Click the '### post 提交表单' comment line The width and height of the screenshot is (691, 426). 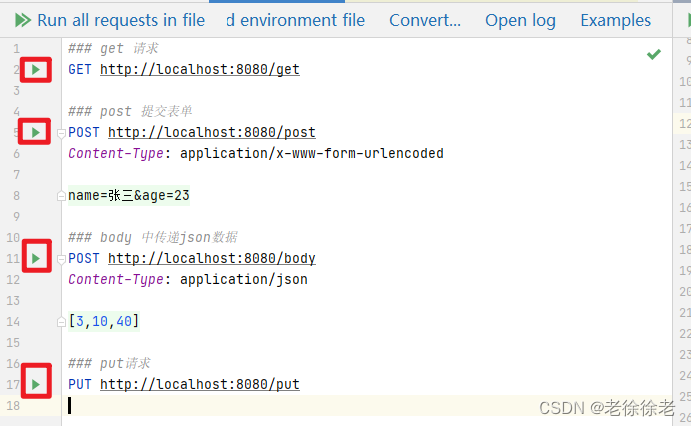(130, 111)
